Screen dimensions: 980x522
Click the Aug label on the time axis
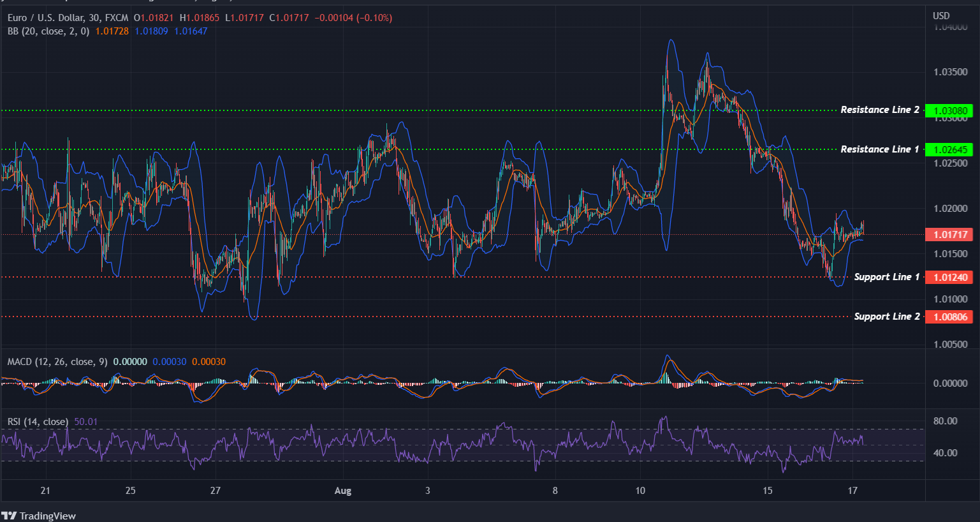pyautogui.click(x=343, y=491)
